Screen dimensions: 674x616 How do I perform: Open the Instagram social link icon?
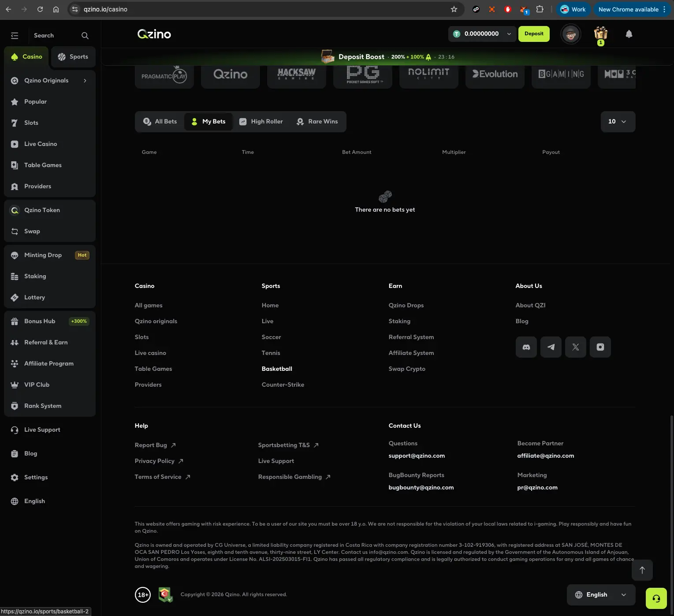(600, 347)
